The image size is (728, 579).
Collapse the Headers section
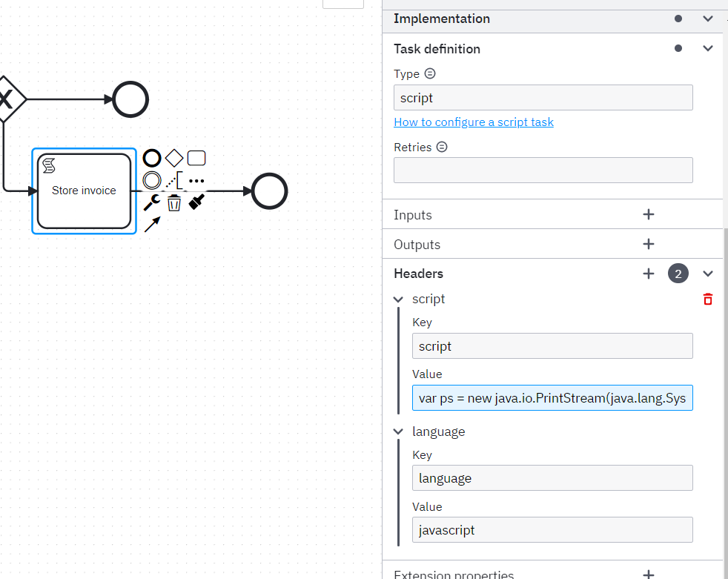click(707, 274)
